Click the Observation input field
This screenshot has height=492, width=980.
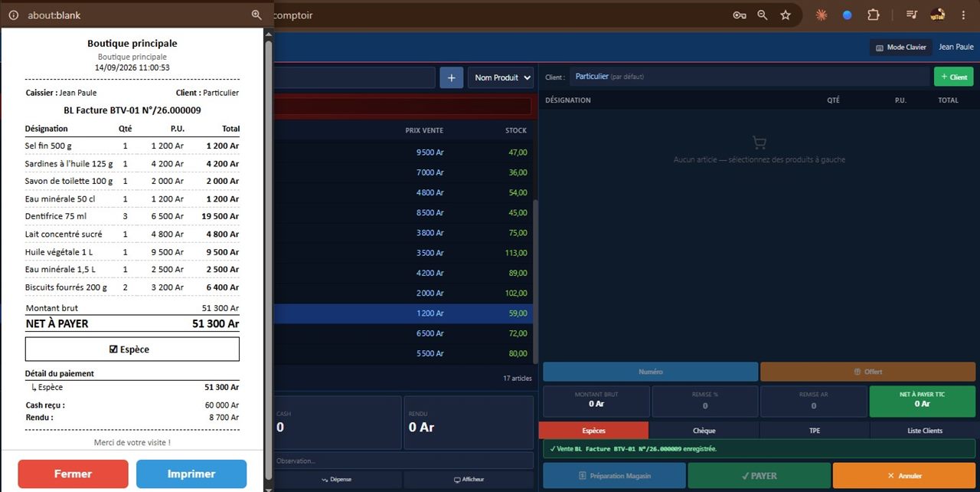(403, 461)
